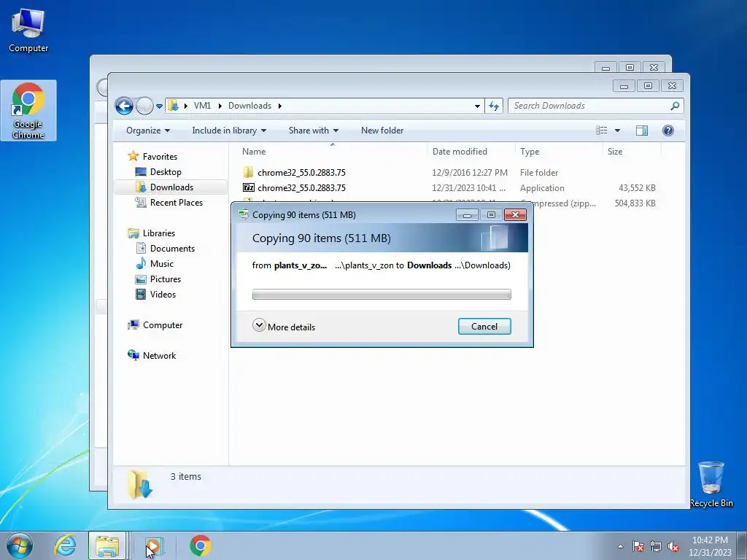Screen dimensions: 747x560
Task: Open the address bar history dropdown
Action: click(477, 106)
